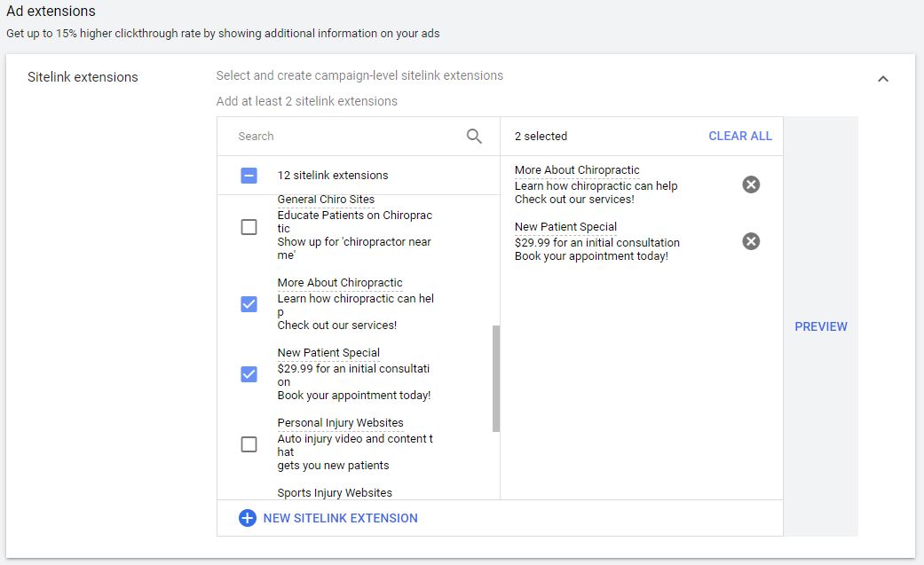Click Sports Injury Websites sitelink title
Image resolution: width=924 pixels, height=565 pixels.
[x=335, y=492]
